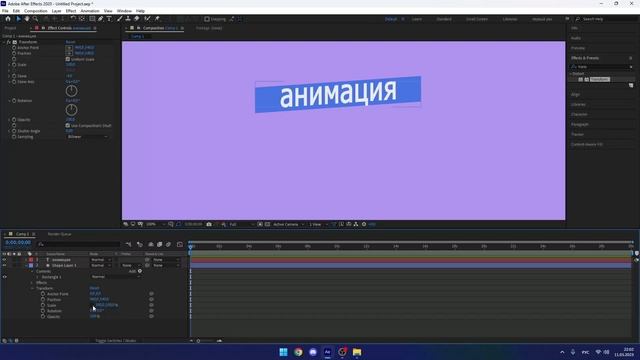
Task: Select the Rectangle shape tool
Action: 92,19
